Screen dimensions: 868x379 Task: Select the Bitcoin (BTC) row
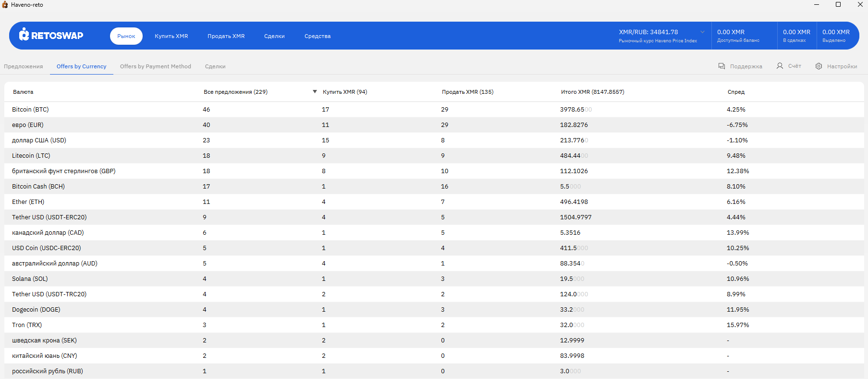coord(30,110)
